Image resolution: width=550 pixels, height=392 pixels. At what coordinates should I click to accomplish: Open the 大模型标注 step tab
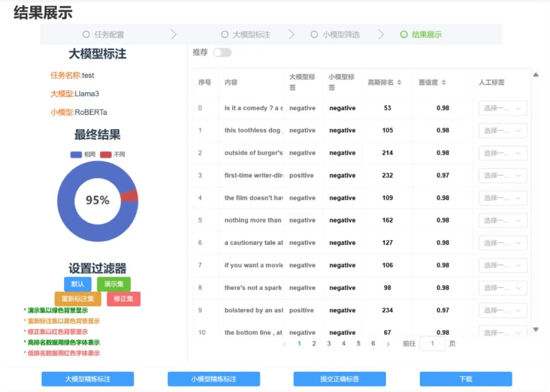coord(246,34)
